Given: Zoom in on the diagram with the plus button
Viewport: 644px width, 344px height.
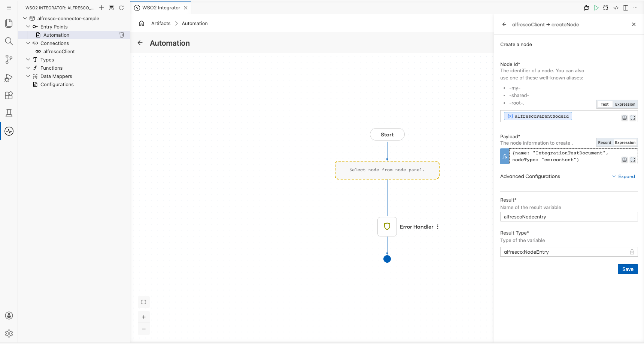Looking at the screenshot, I should (144, 317).
